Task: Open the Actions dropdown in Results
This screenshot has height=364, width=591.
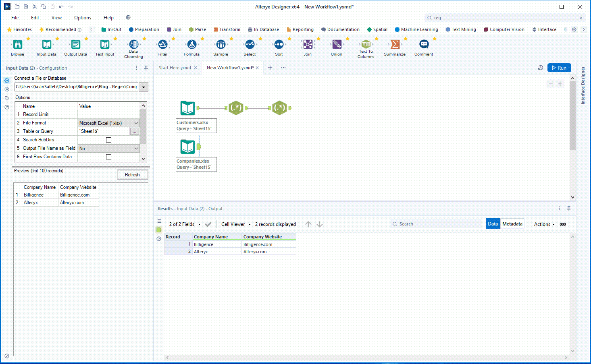Action: [544, 224]
